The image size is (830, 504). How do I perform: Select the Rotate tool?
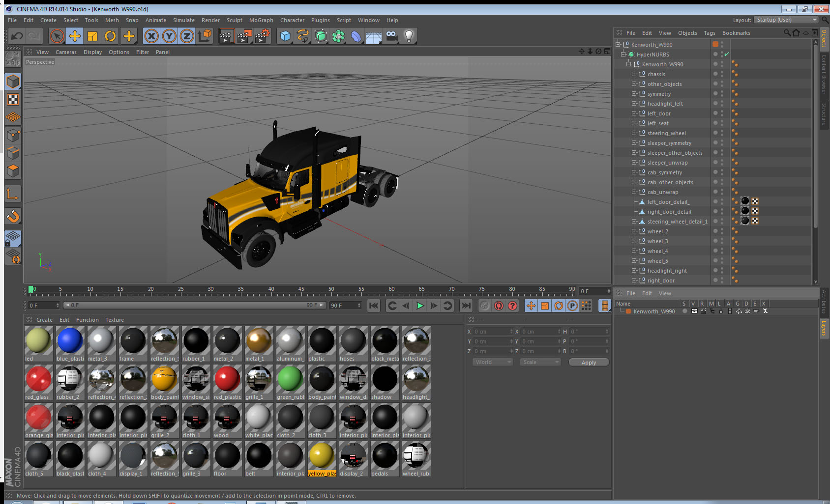point(110,36)
